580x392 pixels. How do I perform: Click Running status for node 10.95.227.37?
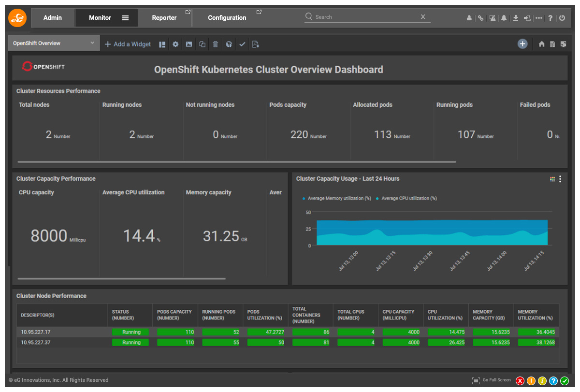[131, 342]
